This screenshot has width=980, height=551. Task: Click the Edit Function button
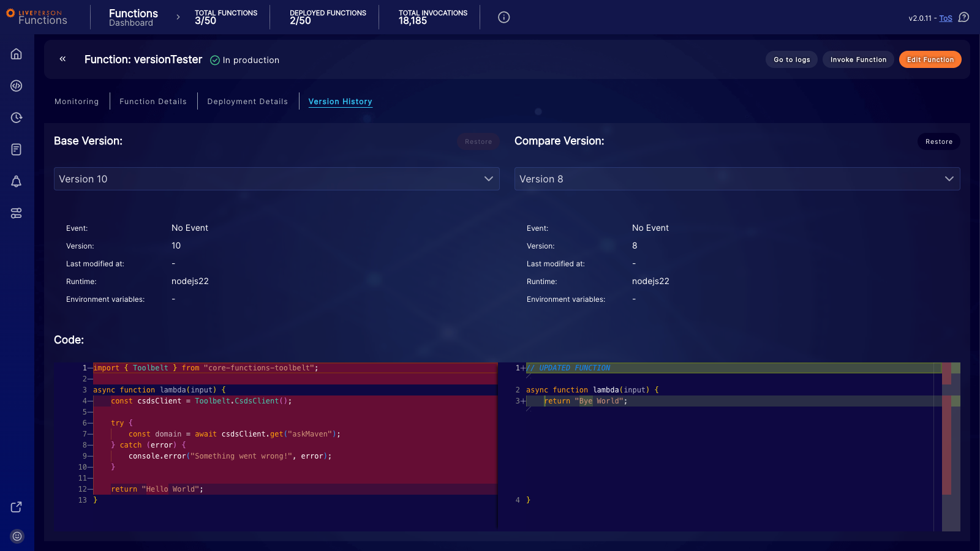[930, 59]
